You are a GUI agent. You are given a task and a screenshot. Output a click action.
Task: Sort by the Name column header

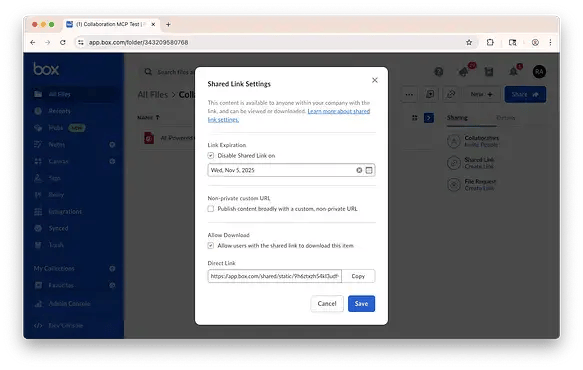tap(148, 118)
